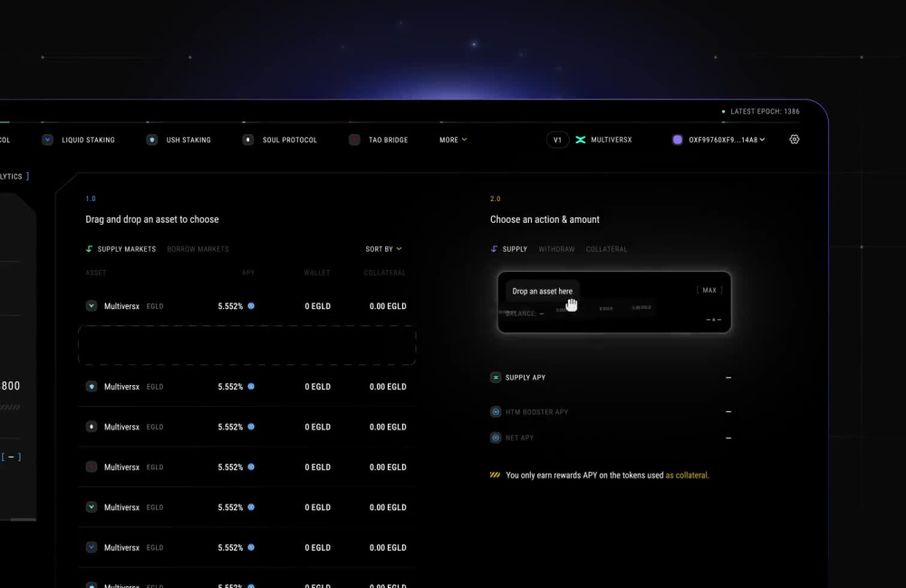Click the white oval asset icon in markets list

click(x=92, y=427)
